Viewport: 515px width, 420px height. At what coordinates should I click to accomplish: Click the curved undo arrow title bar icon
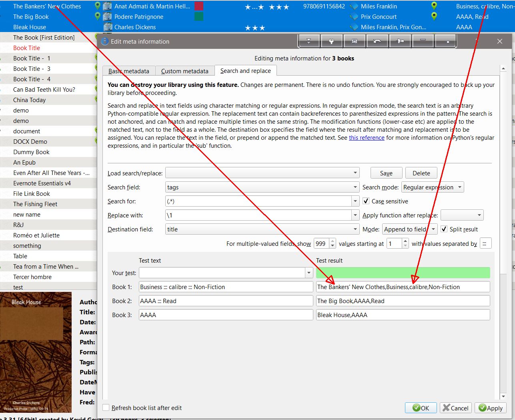click(377, 41)
